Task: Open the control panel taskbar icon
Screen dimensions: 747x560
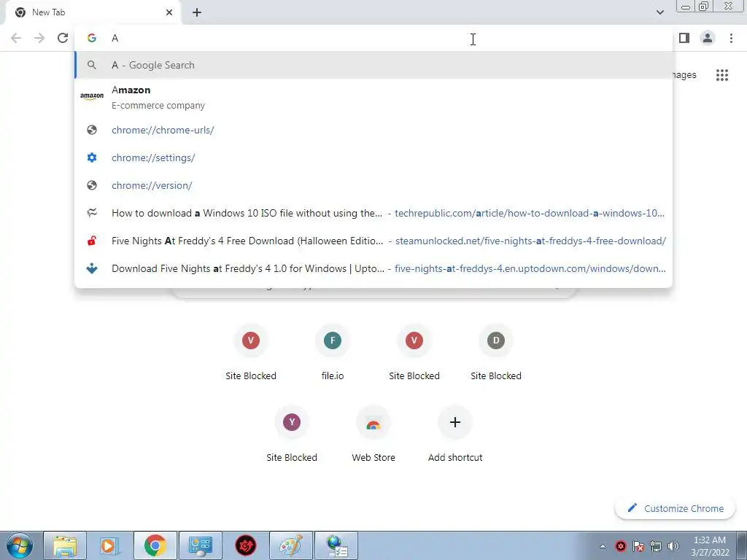Action: [x=201, y=545]
